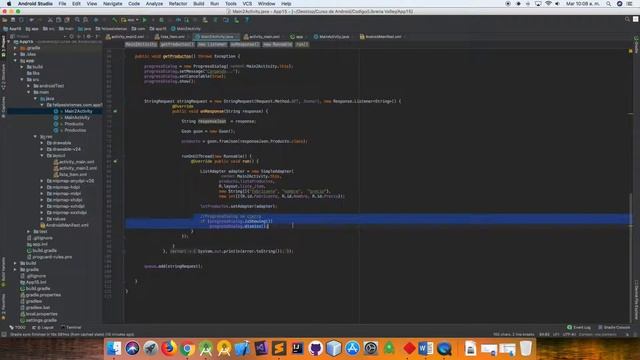This screenshot has height=360, width=640.
Task: Click the green Run app button
Action: (144, 20)
